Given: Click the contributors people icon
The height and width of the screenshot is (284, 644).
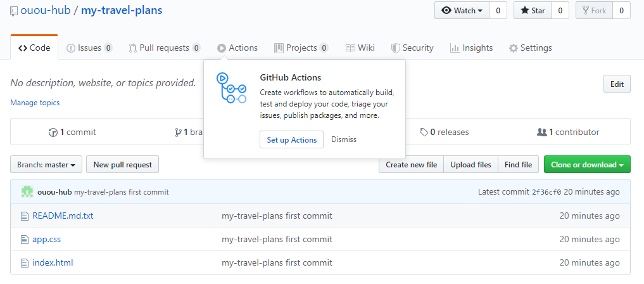Looking at the screenshot, I should coord(541,132).
